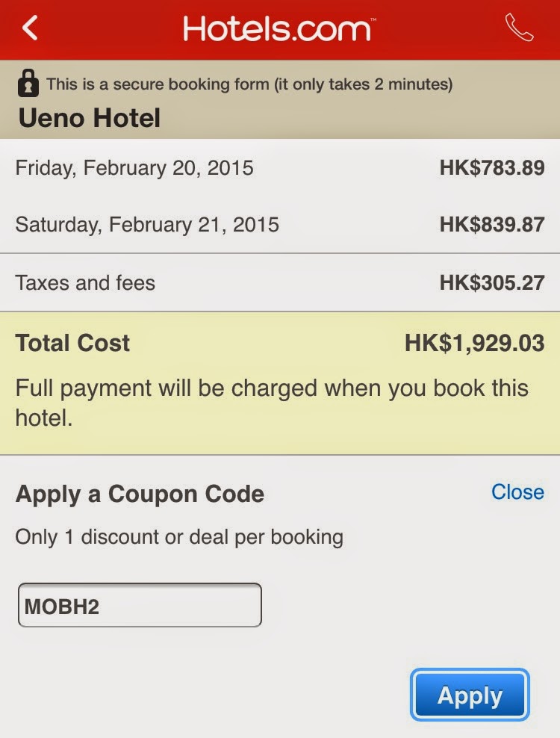This screenshot has height=738, width=560.
Task: Tap the HK$305.27 taxes amount
Action: tap(492, 283)
